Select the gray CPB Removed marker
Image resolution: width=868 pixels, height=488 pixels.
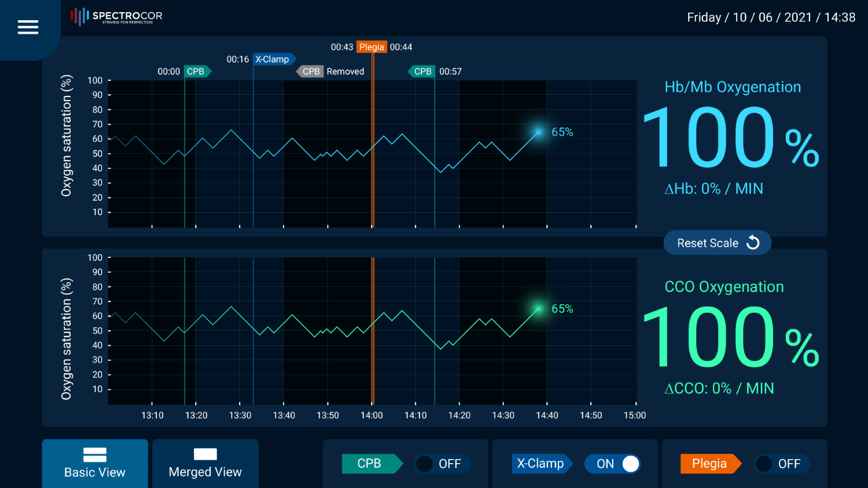[311, 72]
